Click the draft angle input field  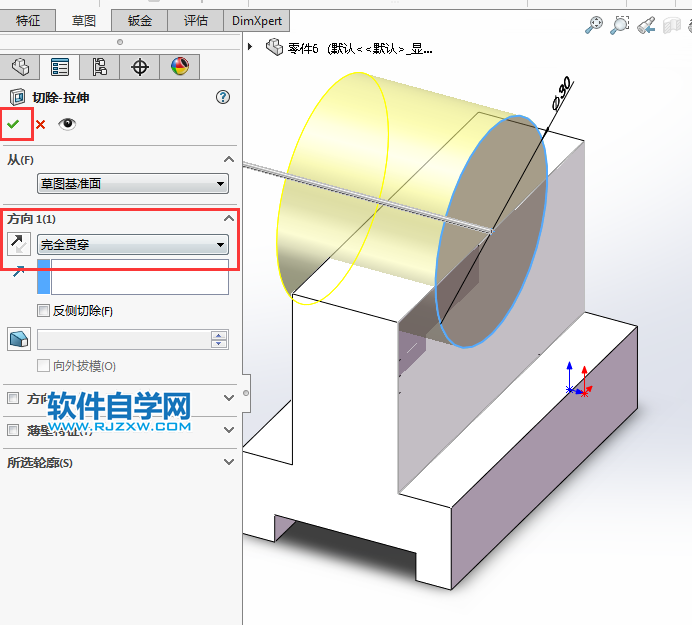(x=124, y=339)
